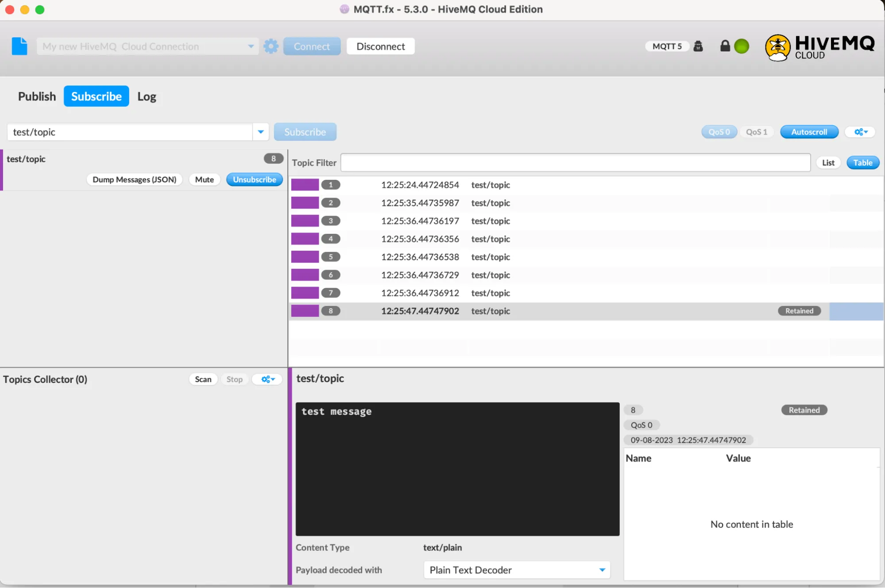885x588 pixels.
Task: Select QoS 1 for subscription
Action: (756, 132)
